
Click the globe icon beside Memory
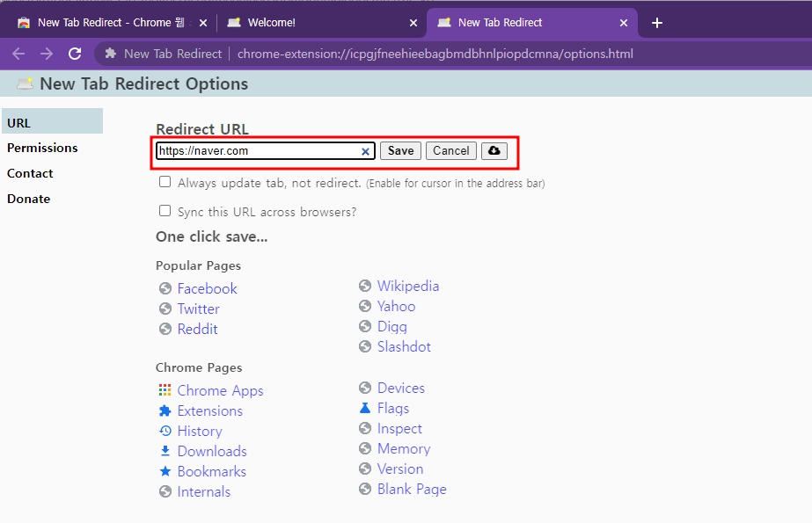(x=365, y=448)
